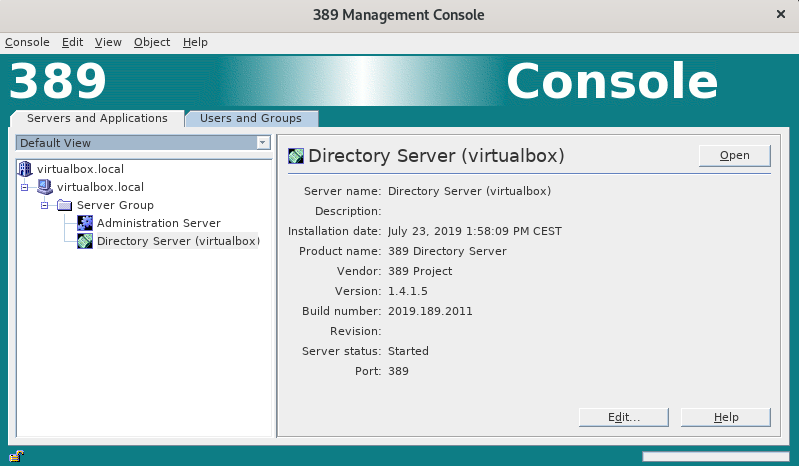Open the Console menu
Viewport: 799px width, 466px height.
28,42
